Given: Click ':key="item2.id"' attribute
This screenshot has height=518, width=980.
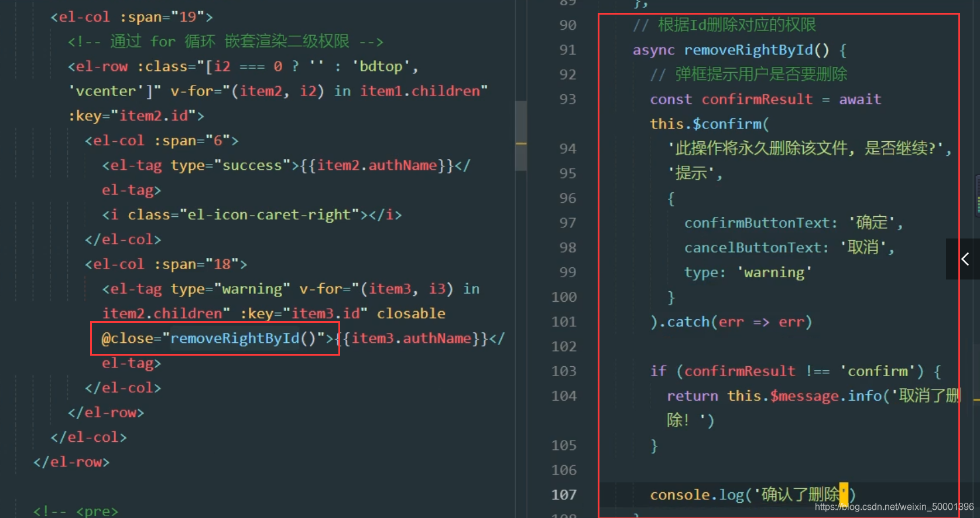Looking at the screenshot, I should [132, 116].
